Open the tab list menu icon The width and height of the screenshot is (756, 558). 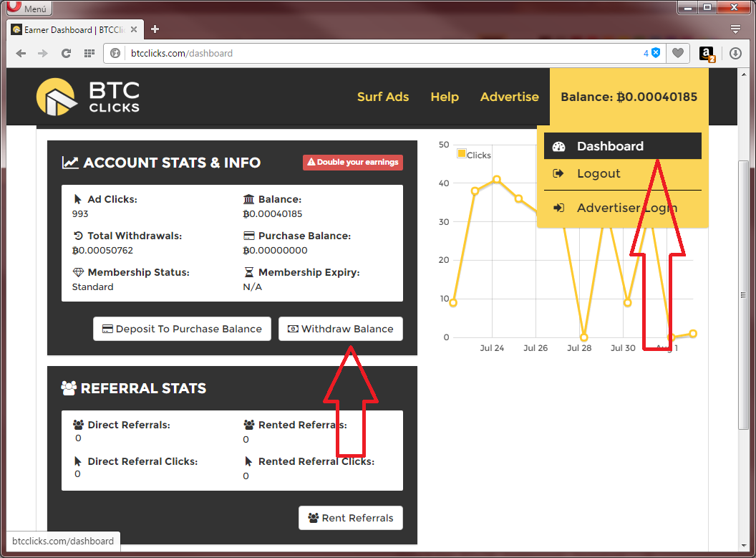(735, 29)
